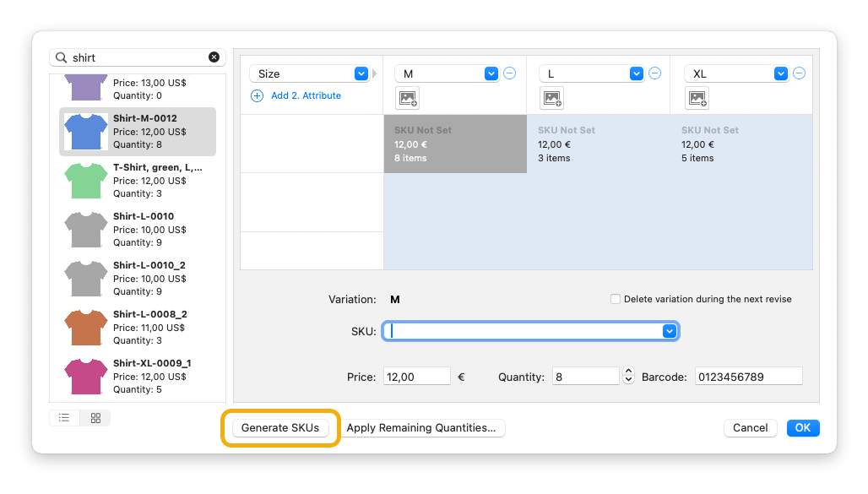Open the SKU combo box dropdown
868x494 pixels.
pyautogui.click(x=669, y=330)
